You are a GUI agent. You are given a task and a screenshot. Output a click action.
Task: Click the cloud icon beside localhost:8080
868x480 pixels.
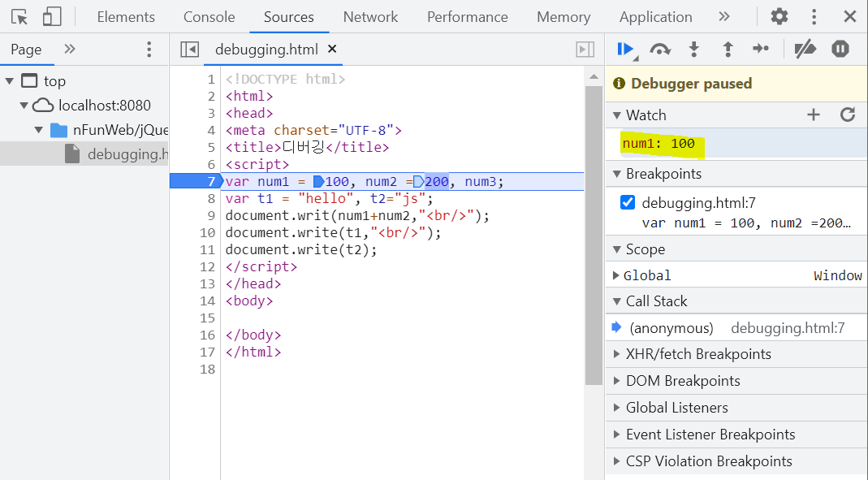[x=43, y=106]
